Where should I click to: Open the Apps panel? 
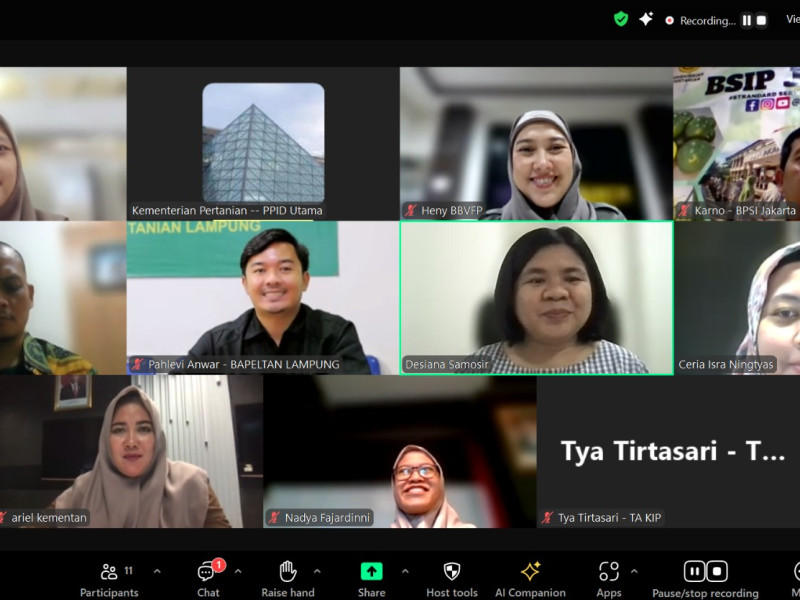pyautogui.click(x=608, y=578)
